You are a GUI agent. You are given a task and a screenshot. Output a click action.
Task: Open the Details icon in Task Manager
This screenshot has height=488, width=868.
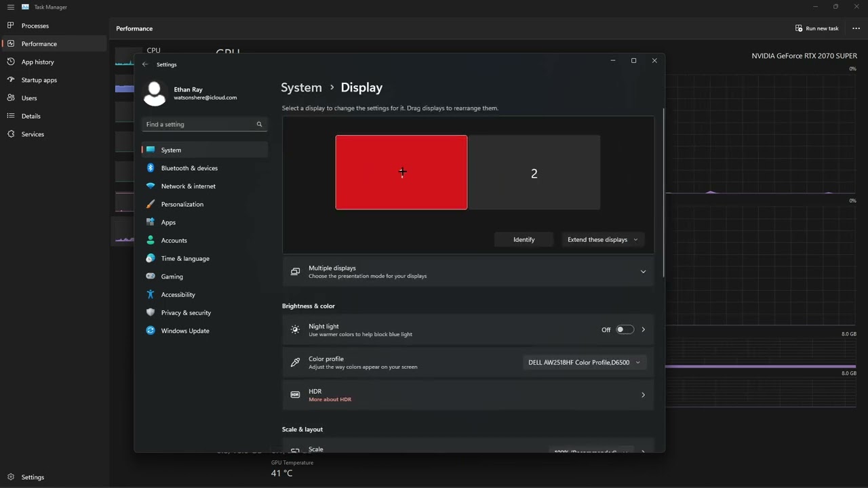coord(11,116)
